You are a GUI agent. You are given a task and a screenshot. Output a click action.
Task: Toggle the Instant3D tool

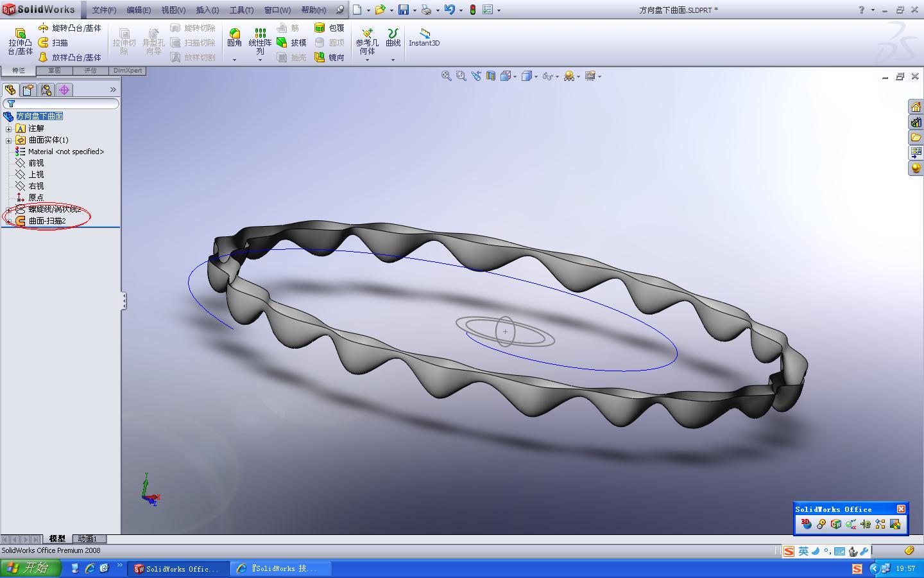click(x=424, y=38)
